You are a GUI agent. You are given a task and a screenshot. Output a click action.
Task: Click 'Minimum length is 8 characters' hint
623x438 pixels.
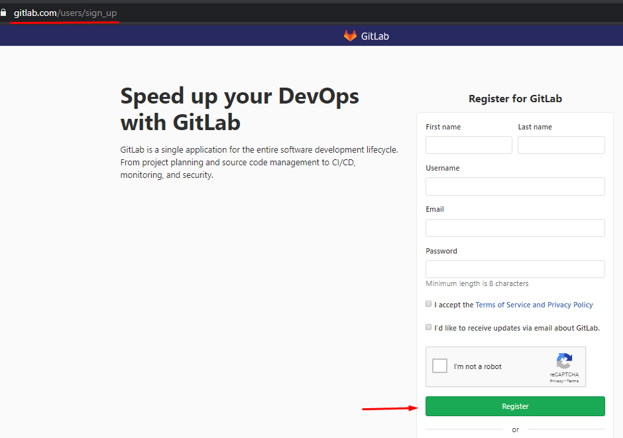477,283
